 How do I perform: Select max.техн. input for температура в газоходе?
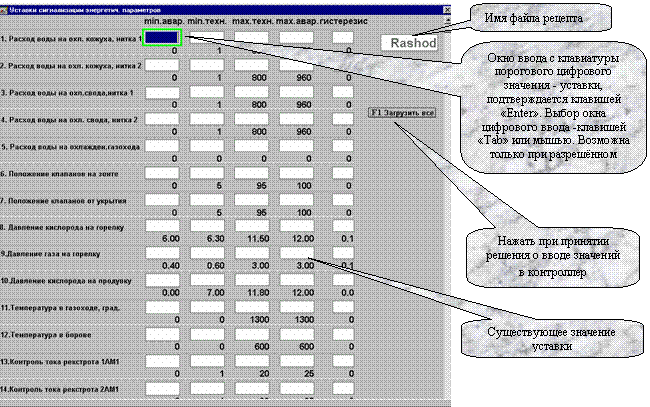click(x=251, y=307)
